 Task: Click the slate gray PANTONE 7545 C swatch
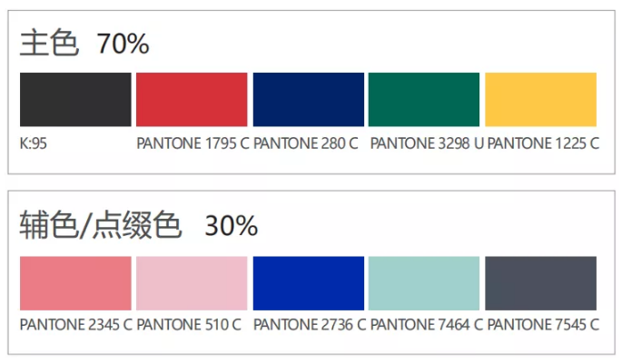pyautogui.click(x=540, y=283)
